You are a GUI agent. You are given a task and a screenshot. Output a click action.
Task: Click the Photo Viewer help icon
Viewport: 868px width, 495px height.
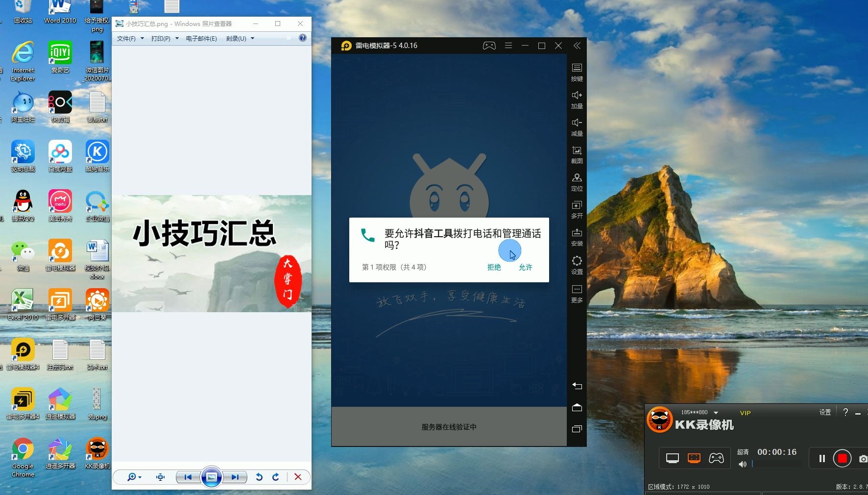point(303,38)
